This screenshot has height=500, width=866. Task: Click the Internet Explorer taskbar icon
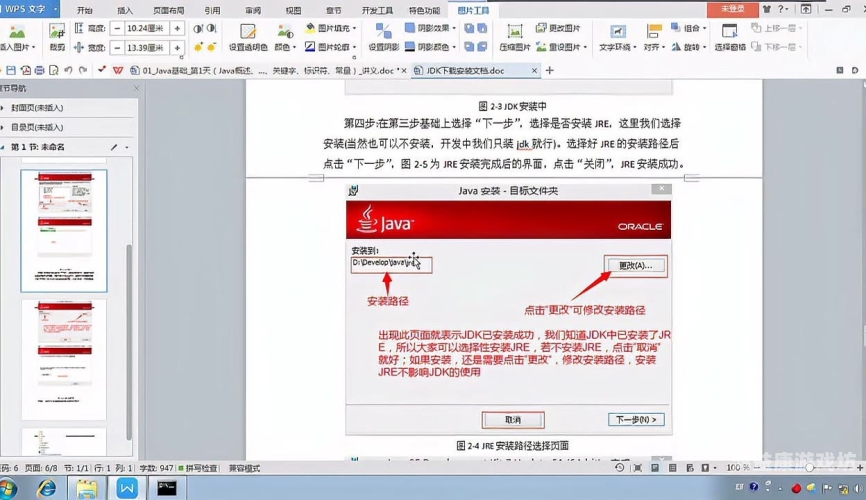coord(46,488)
